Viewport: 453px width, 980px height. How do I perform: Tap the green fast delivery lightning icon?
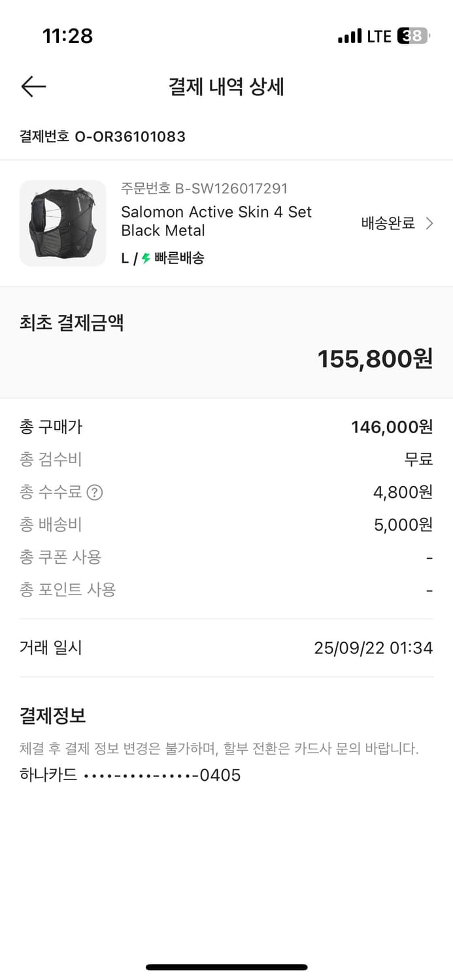point(146,258)
